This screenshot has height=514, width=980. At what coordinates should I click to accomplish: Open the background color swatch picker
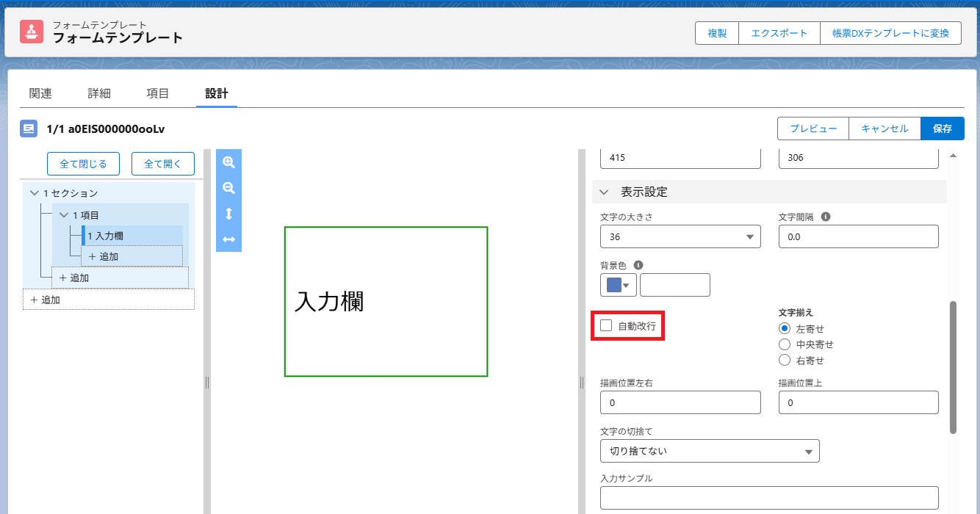[618, 285]
